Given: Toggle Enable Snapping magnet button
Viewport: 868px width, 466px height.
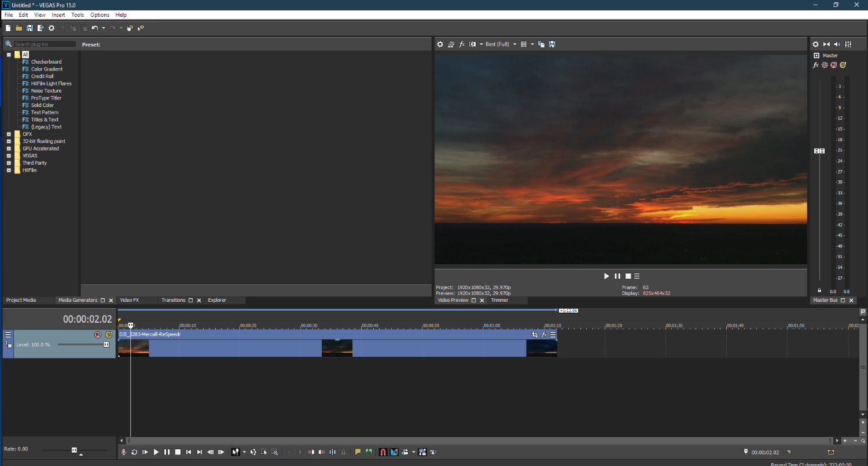Looking at the screenshot, I should pos(382,452).
